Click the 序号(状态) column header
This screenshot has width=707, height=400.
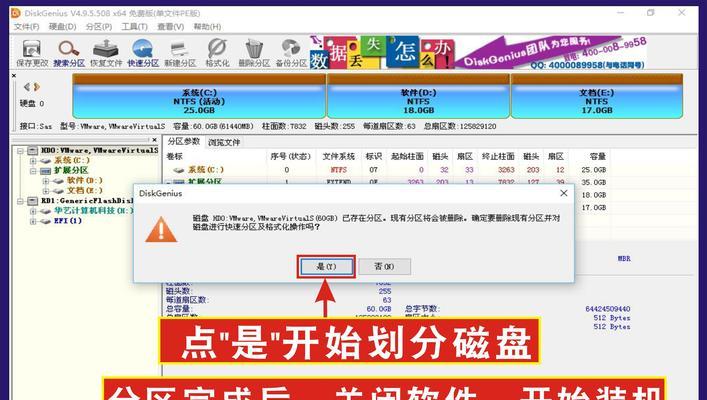pos(290,156)
